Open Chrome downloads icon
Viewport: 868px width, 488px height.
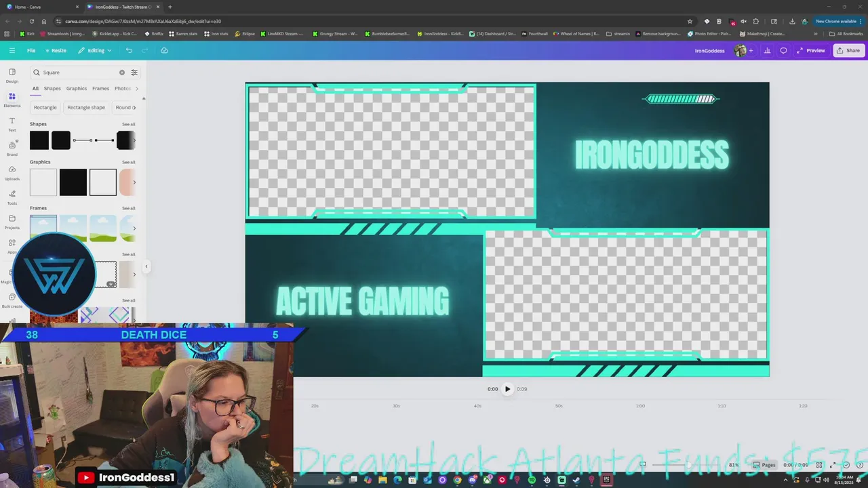(792, 21)
